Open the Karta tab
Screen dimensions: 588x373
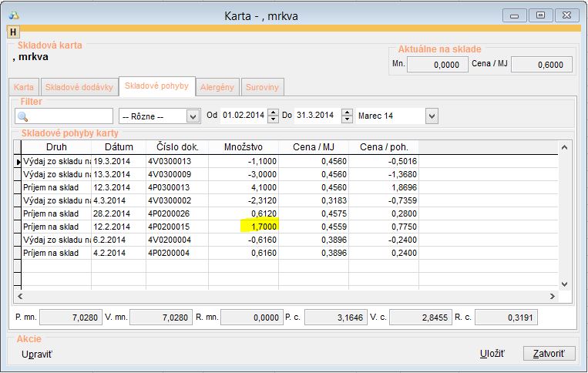pos(24,88)
